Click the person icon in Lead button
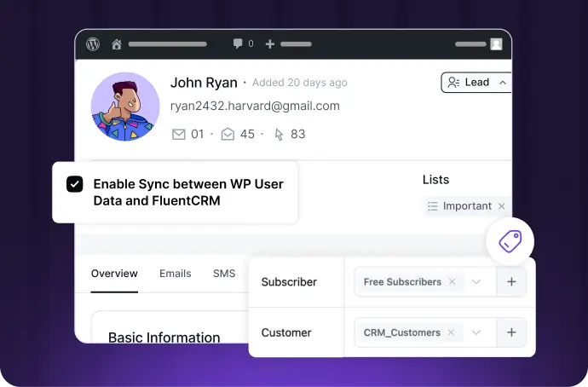Screen dimensions: 588x387 [453, 82]
